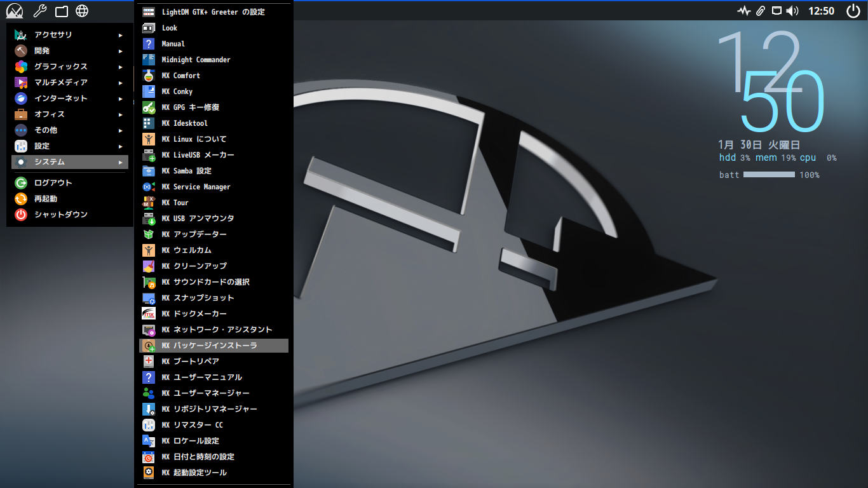Open MX ネットワーク・アシスタント
The width and height of the screenshot is (868, 488).
[x=214, y=330]
